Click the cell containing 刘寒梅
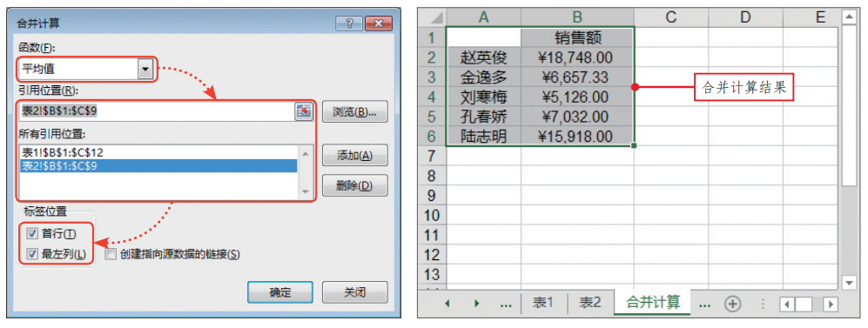 [x=483, y=97]
